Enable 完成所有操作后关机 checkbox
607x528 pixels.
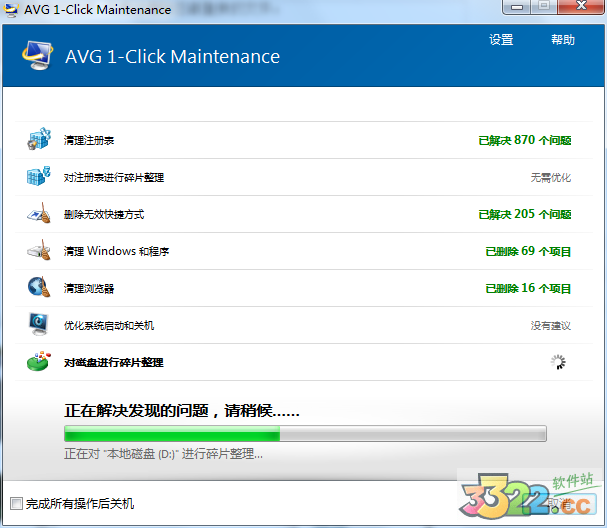click(x=16, y=504)
